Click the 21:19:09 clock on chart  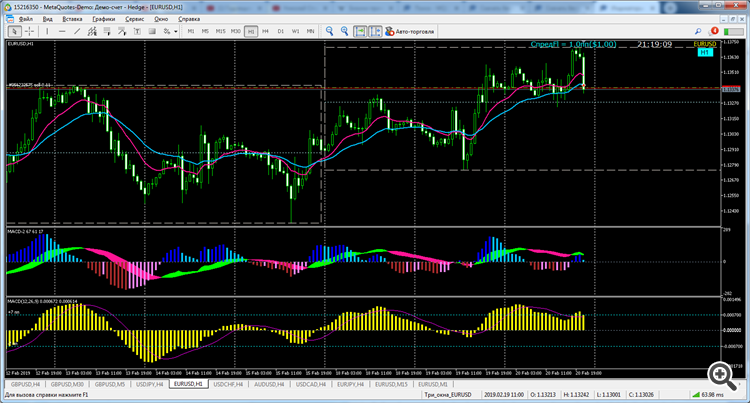point(654,44)
